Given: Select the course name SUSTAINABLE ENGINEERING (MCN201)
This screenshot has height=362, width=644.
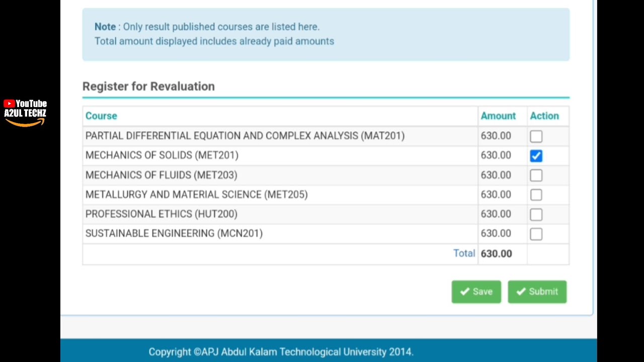Looking at the screenshot, I should pyautogui.click(x=174, y=233).
